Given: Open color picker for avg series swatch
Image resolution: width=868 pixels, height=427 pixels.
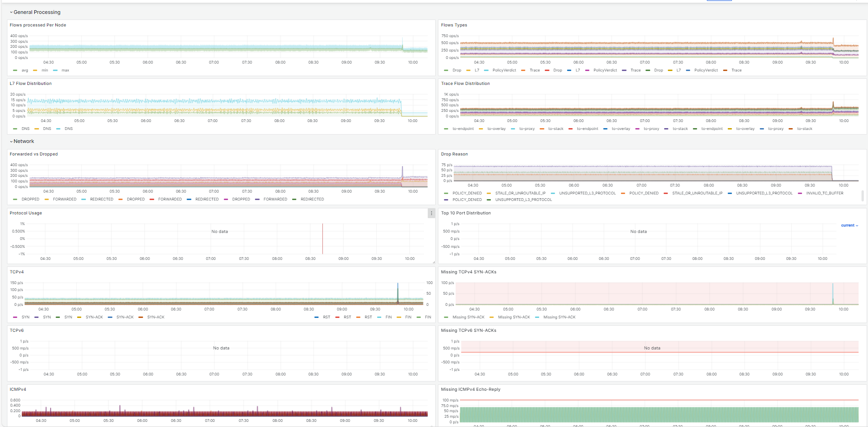Looking at the screenshot, I should tap(15, 71).
